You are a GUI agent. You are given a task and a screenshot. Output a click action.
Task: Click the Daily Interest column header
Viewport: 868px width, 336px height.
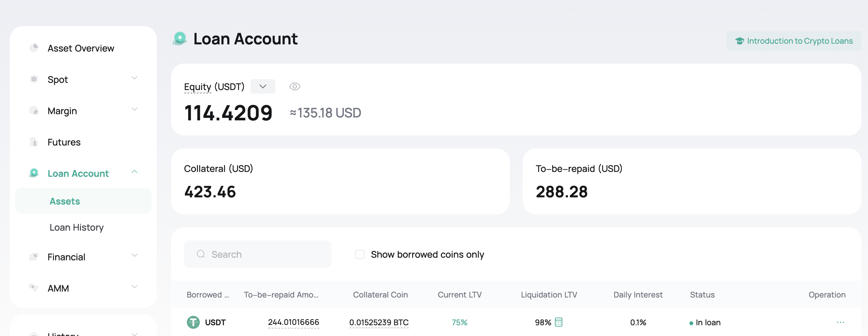(x=637, y=295)
